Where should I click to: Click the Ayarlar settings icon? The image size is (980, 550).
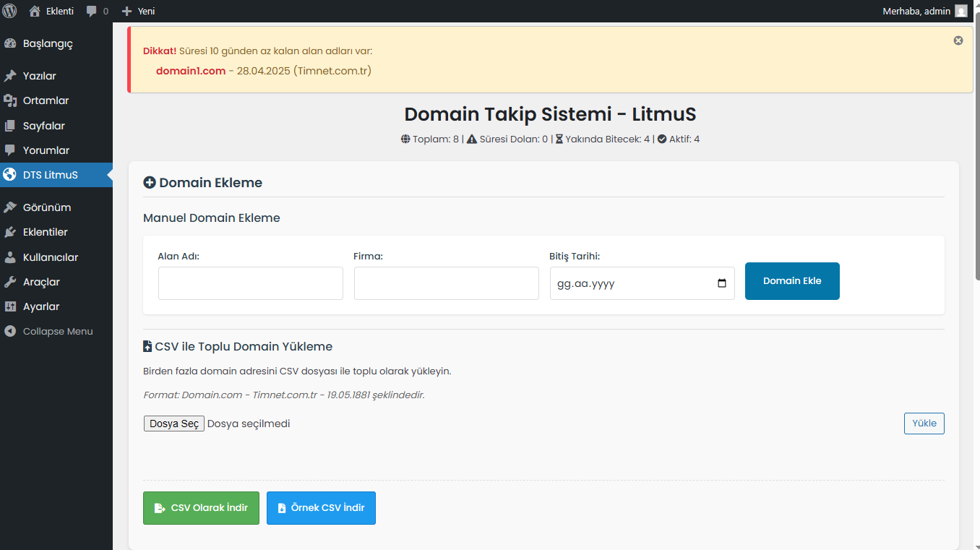tap(10, 306)
